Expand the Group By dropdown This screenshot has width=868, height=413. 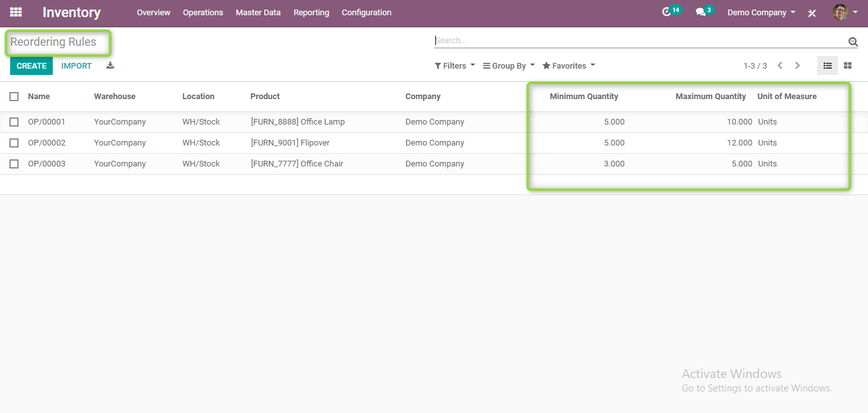[508, 65]
